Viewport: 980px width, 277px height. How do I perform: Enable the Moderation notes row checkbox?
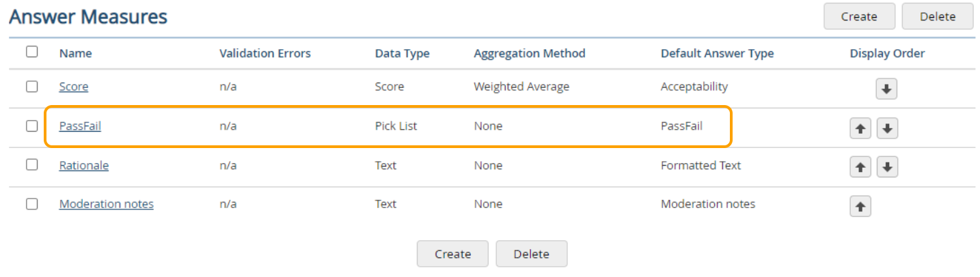click(32, 204)
